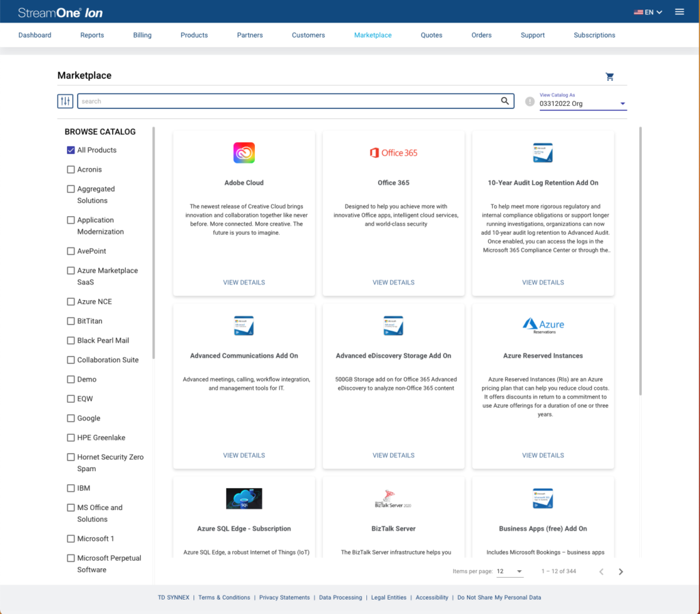Click the Business Apps Add On icon
Viewport: 700px width, 614px height.
click(x=543, y=498)
